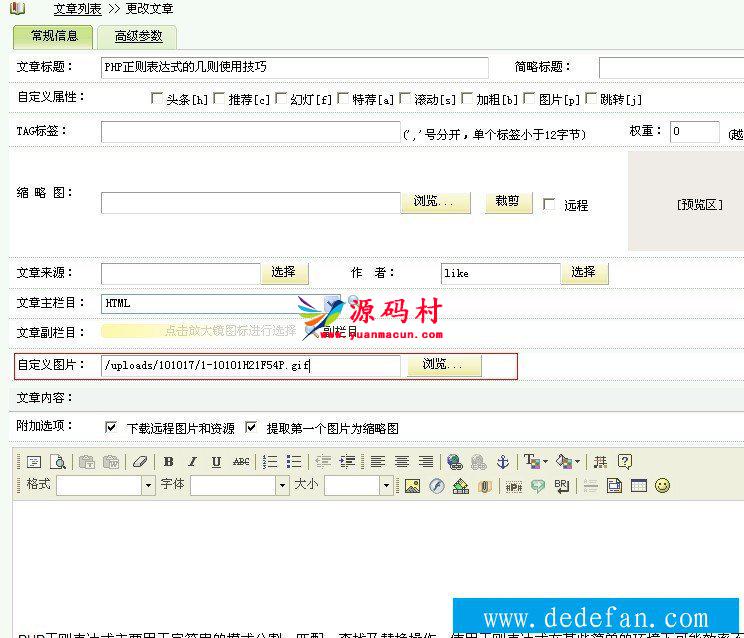
Task: Click 浏览 button for 自定义图片
Action: point(444,365)
